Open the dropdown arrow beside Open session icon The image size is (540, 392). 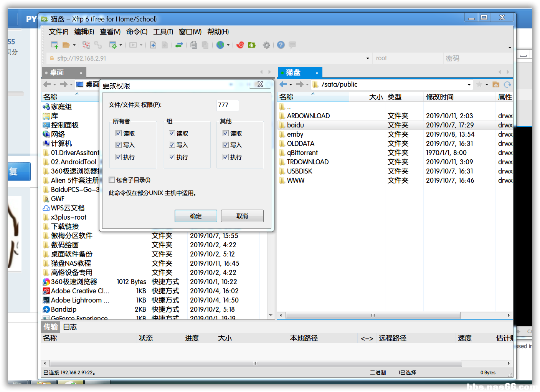74,45
